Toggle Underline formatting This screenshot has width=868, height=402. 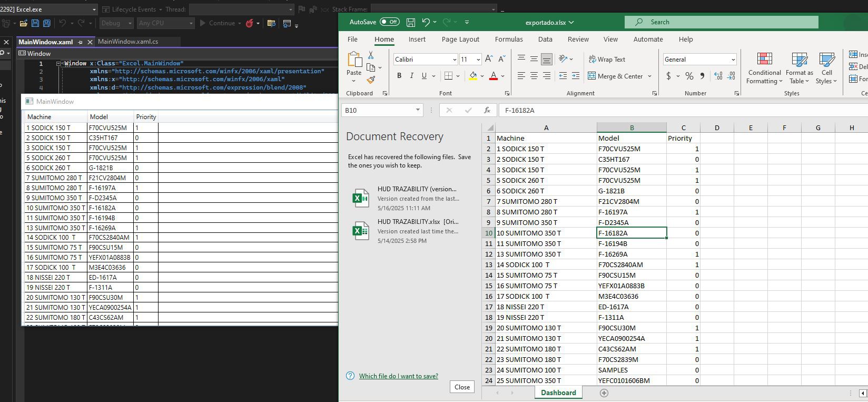[424, 76]
